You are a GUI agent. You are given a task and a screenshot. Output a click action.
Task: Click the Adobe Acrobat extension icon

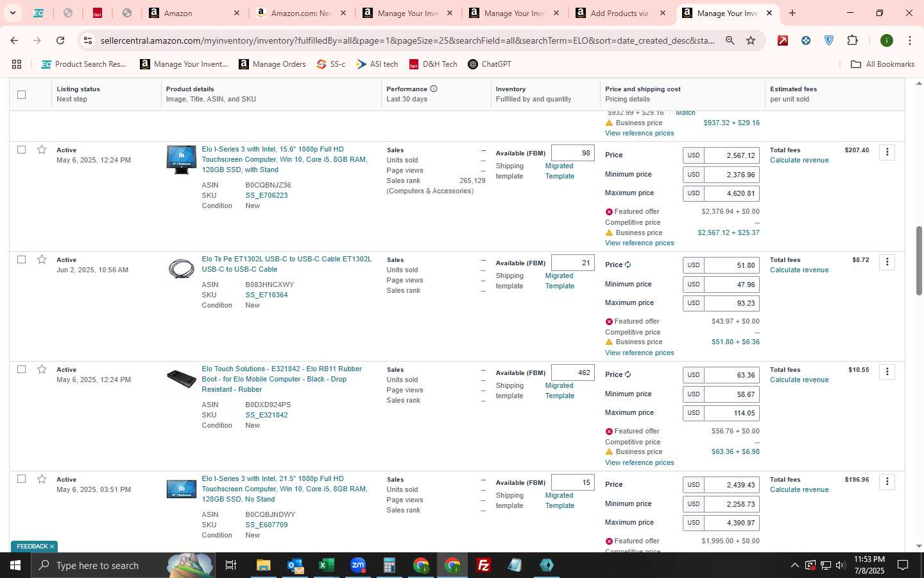(783, 40)
